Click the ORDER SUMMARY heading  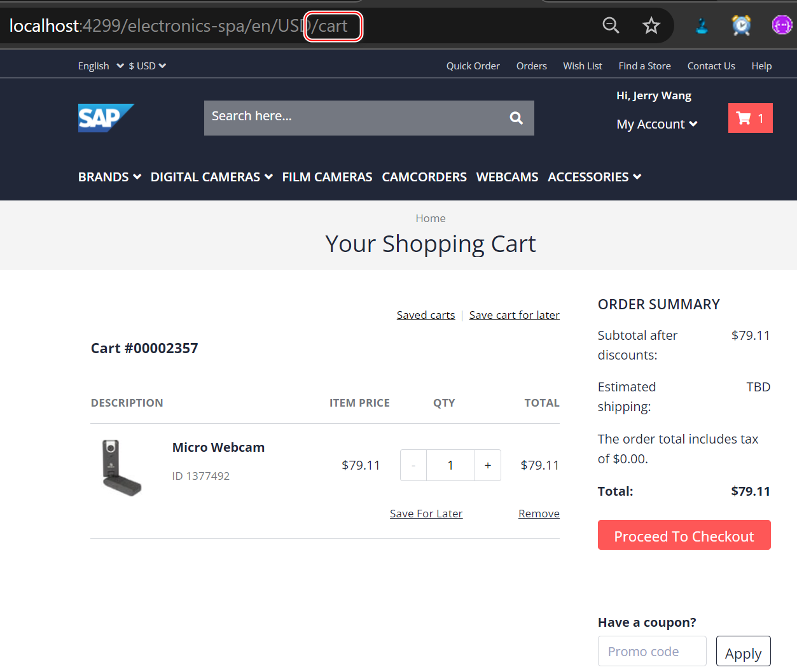click(659, 304)
